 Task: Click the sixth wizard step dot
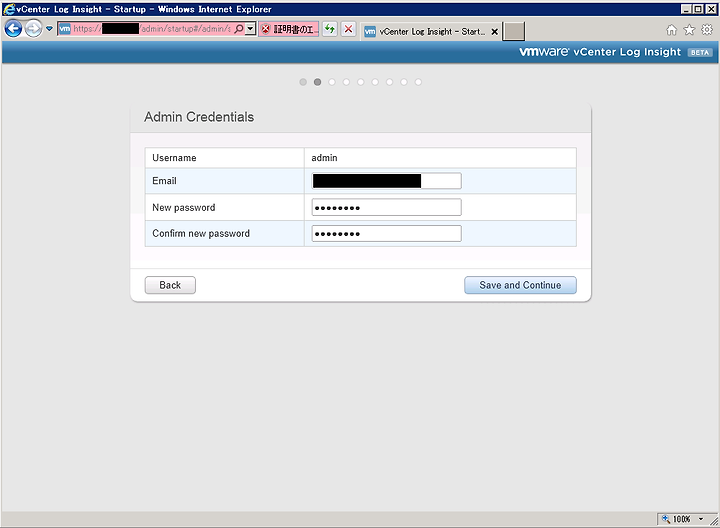coord(375,82)
